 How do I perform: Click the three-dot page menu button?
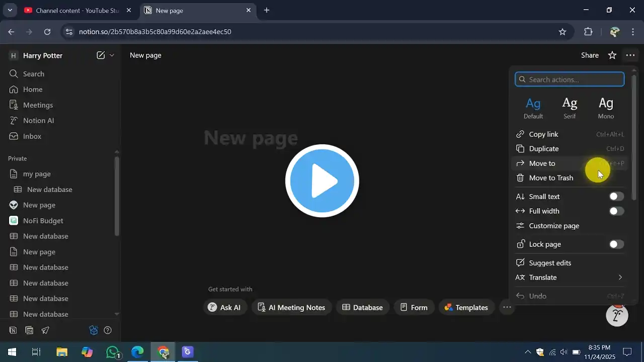pyautogui.click(x=630, y=55)
